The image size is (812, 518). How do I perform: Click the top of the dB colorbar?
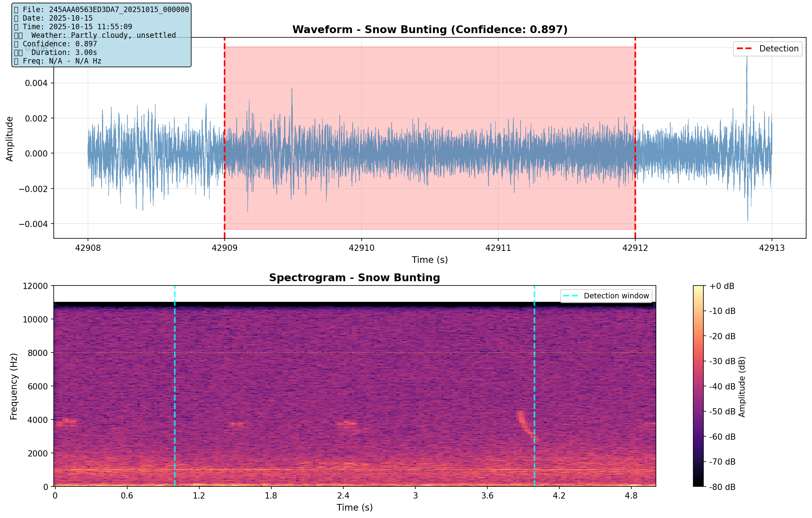point(699,287)
